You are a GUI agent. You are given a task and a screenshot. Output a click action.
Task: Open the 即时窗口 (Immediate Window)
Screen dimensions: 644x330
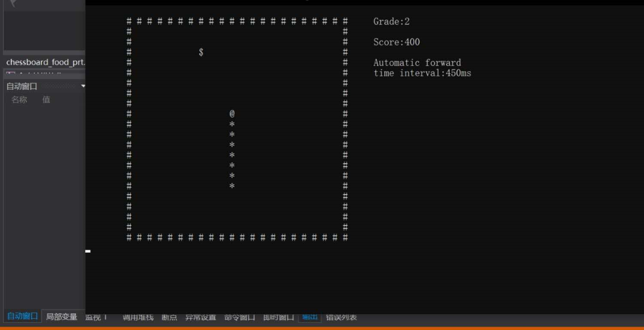[x=278, y=316]
